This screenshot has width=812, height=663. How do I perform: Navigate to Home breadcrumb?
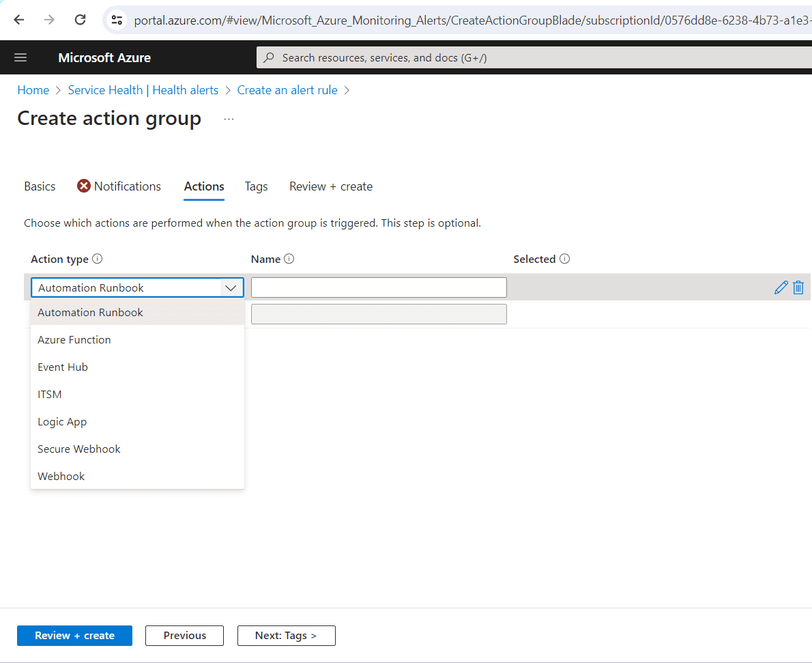point(33,90)
